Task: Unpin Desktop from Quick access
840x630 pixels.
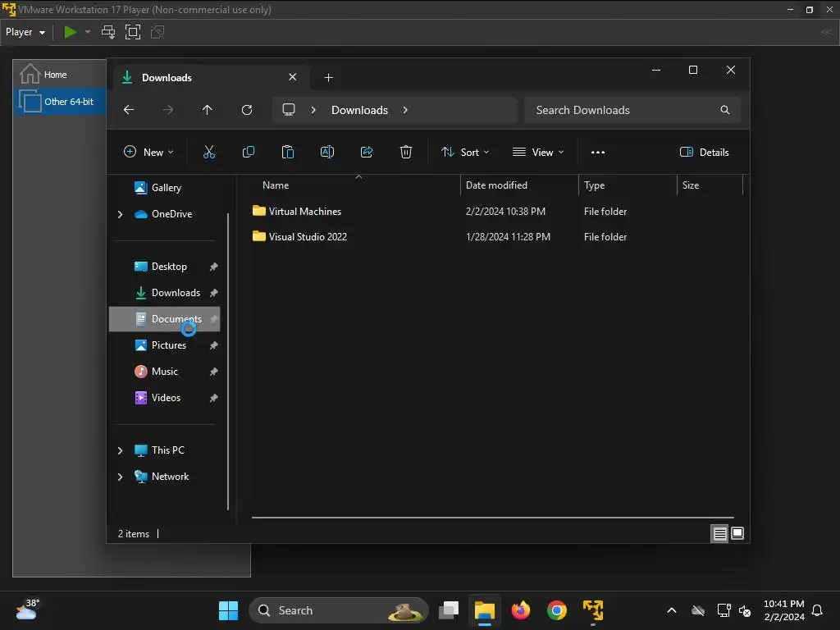Action: tap(214, 267)
